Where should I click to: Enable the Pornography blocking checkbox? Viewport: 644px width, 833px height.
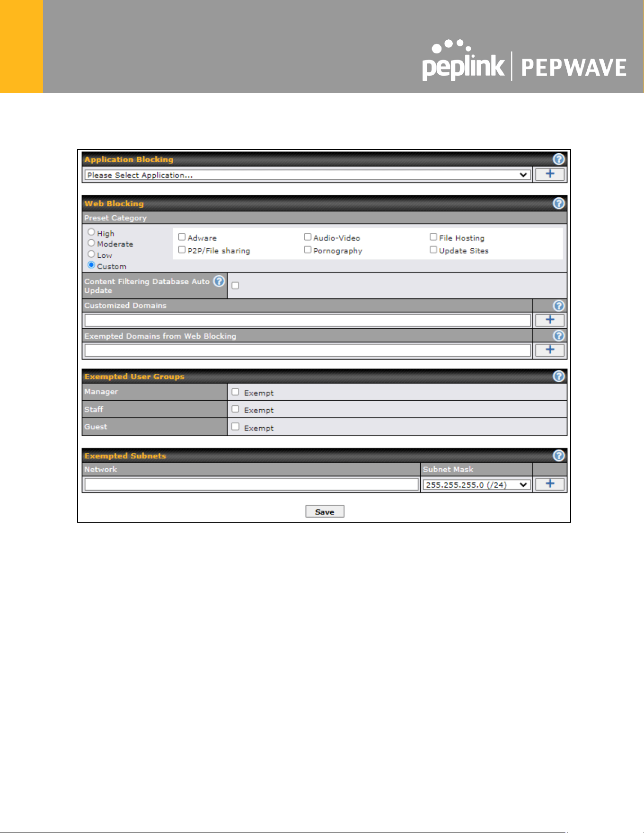(308, 250)
